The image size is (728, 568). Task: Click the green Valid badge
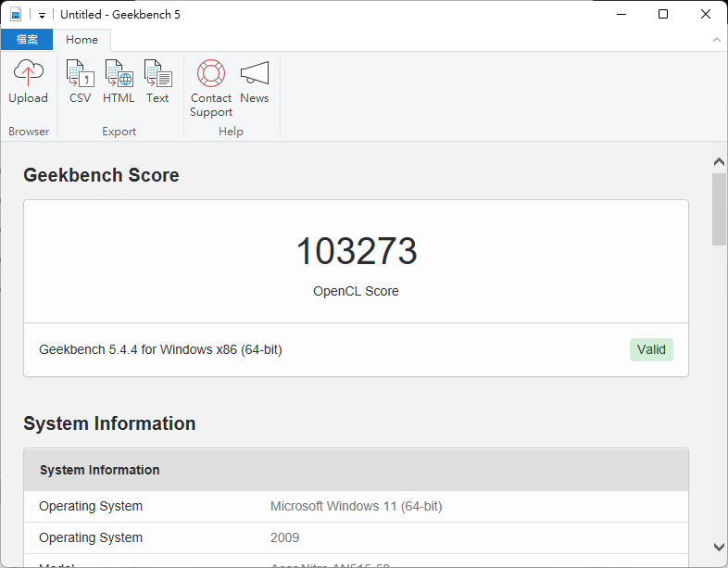click(651, 349)
